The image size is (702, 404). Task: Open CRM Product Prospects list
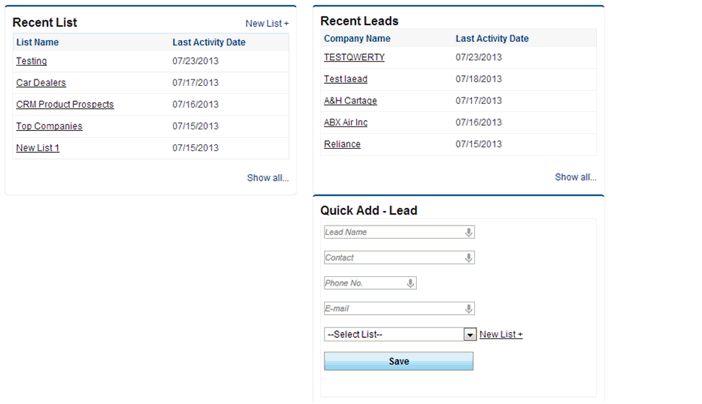tap(65, 104)
